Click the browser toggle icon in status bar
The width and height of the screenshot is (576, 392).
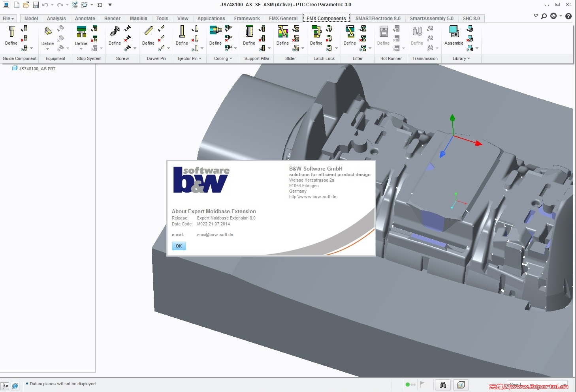click(15, 386)
